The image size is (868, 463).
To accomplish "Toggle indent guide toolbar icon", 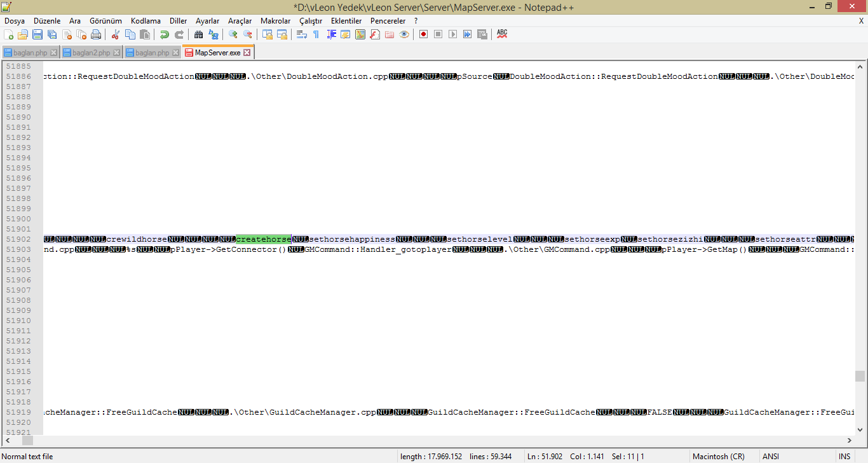I will pyautogui.click(x=331, y=34).
